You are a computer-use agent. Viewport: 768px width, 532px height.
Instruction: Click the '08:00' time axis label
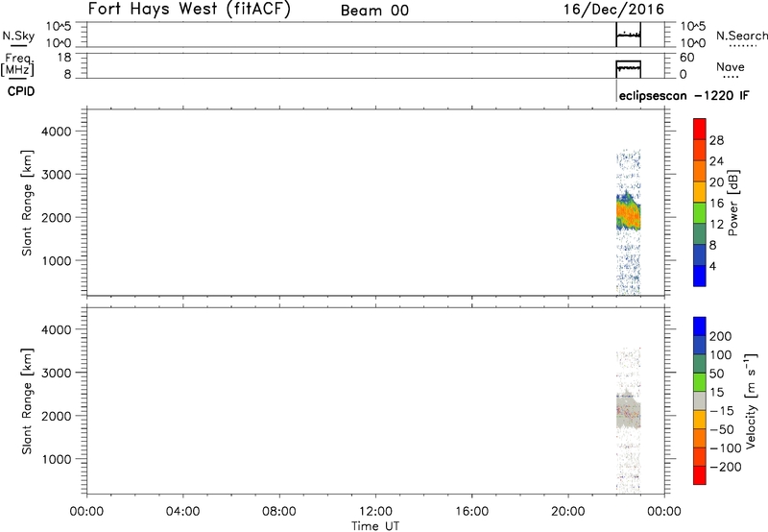click(x=279, y=511)
